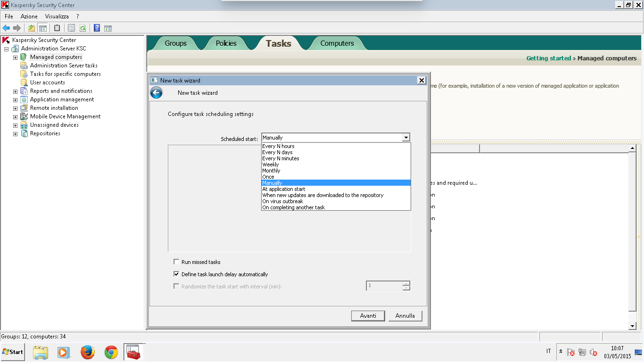Click the Administration Server tasks folder icon
The image size is (644, 362).
tap(24, 66)
